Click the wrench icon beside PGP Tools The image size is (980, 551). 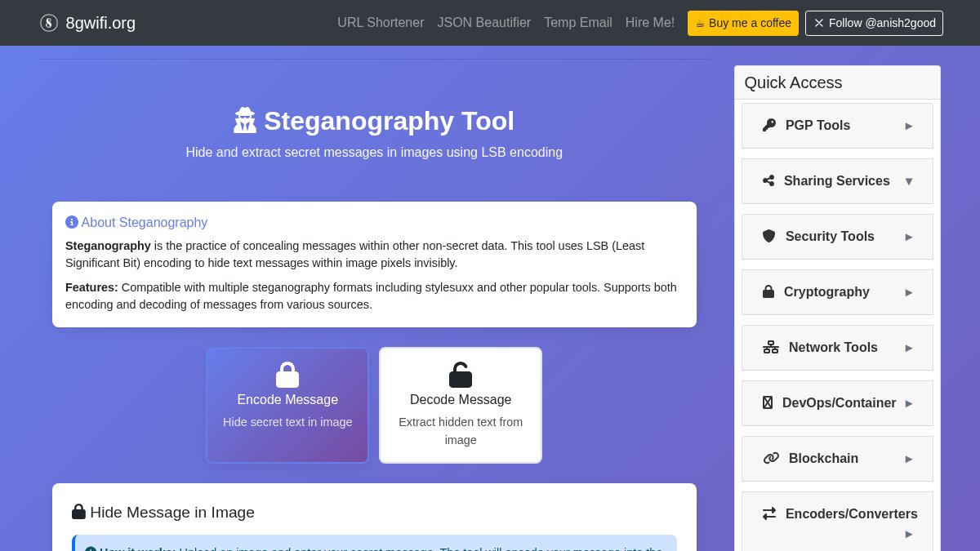click(x=768, y=126)
